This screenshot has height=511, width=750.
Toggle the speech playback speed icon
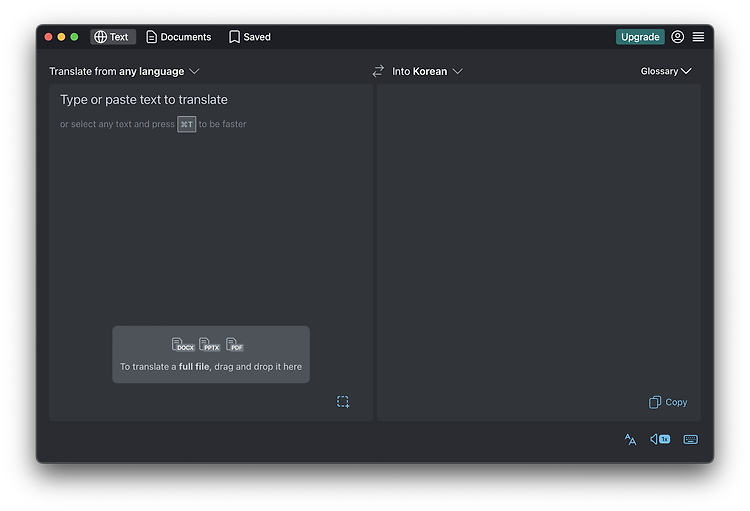[x=660, y=439]
